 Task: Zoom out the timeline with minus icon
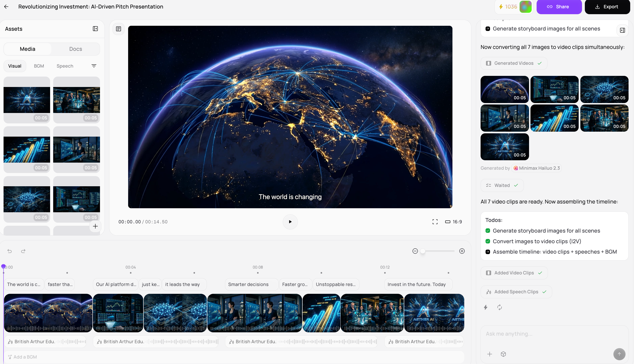click(415, 251)
